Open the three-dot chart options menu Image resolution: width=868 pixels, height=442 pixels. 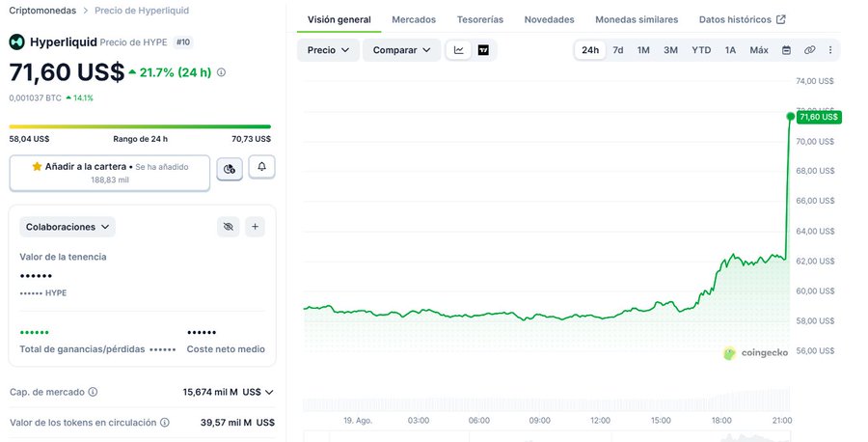(830, 50)
